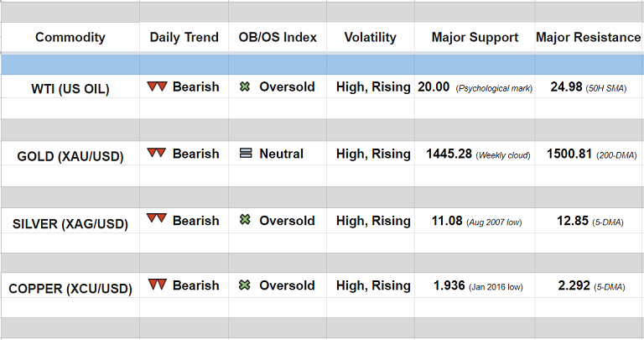Click the bearish down-arrows icon for Copper
Image resolution: width=644 pixels, height=340 pixels.
(x=156, y=285)
